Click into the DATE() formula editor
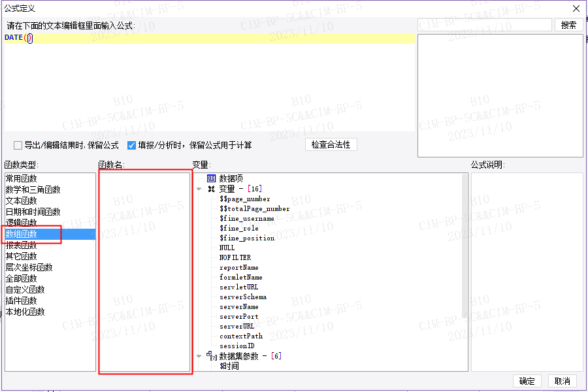The image size is (588, 392). point(210,82)
